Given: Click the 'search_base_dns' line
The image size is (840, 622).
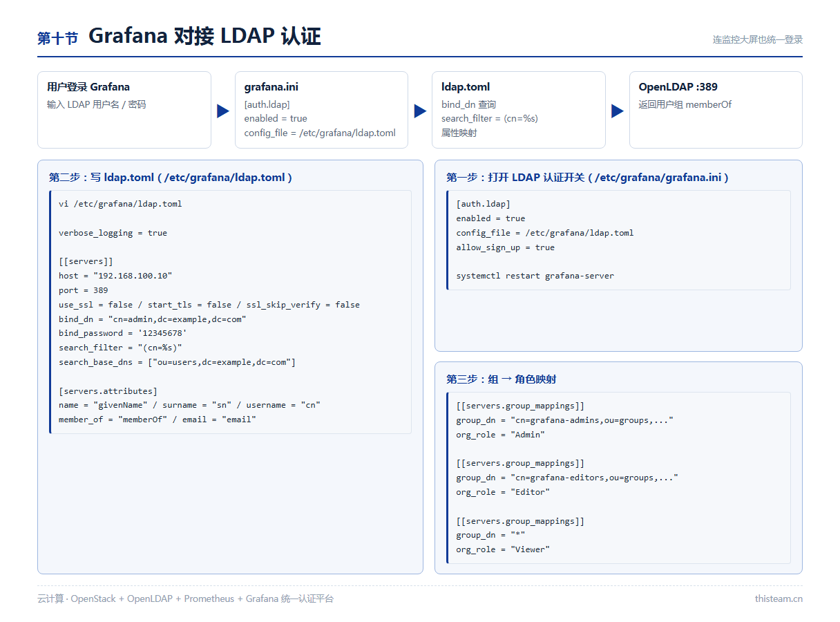Looking at the screenshot, I should tap(177, 362).
